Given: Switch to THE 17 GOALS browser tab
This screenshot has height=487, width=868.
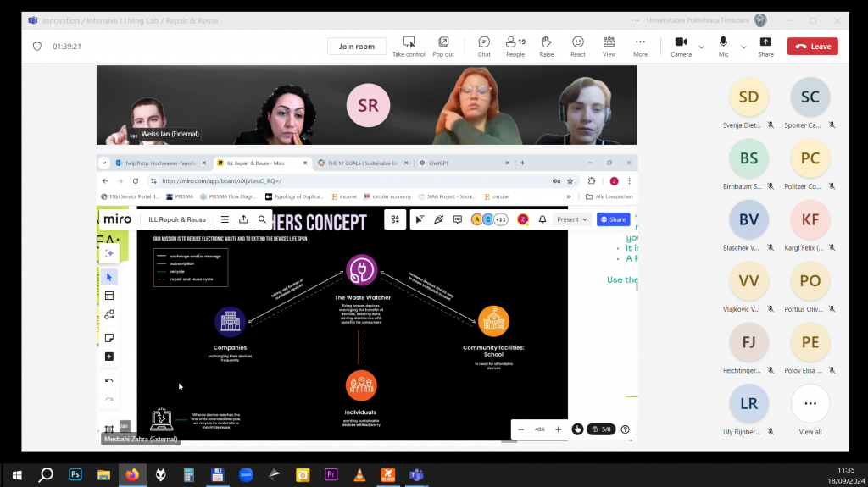Looking at the screenshot, I should pyautogui.click(x=363, y=163).
